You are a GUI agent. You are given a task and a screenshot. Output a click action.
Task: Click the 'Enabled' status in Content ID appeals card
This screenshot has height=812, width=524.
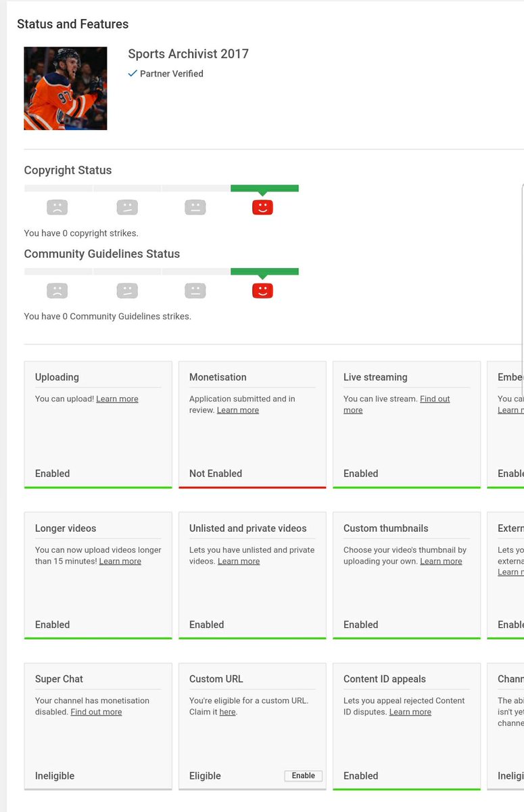point(361,775)
